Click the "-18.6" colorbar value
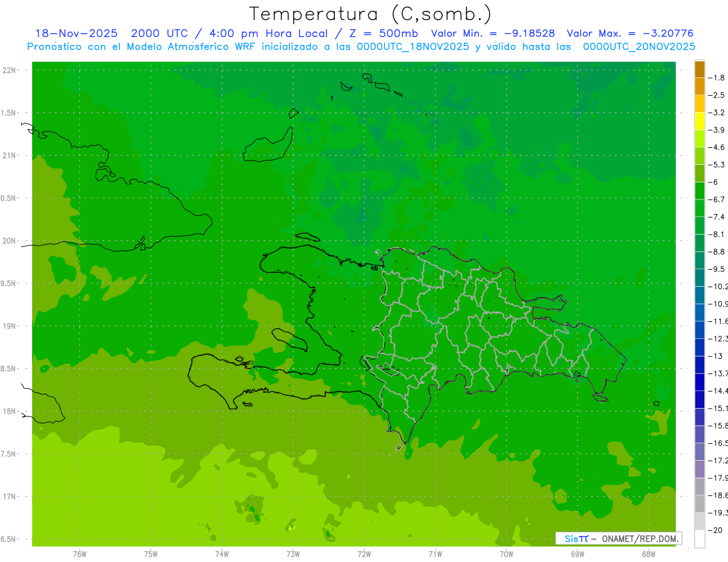This screenshot has width=728, height=562. (x=718, y=495)
